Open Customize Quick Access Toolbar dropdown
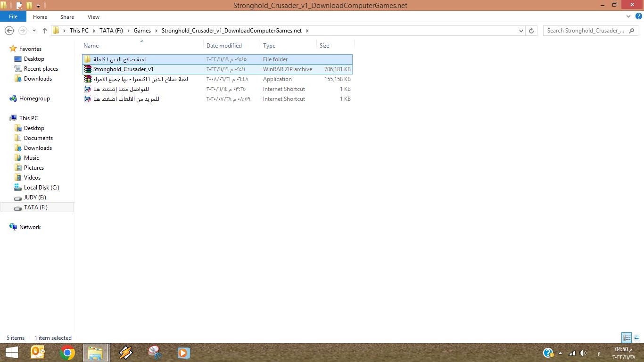The image size is (644, 362). point(39,6)
